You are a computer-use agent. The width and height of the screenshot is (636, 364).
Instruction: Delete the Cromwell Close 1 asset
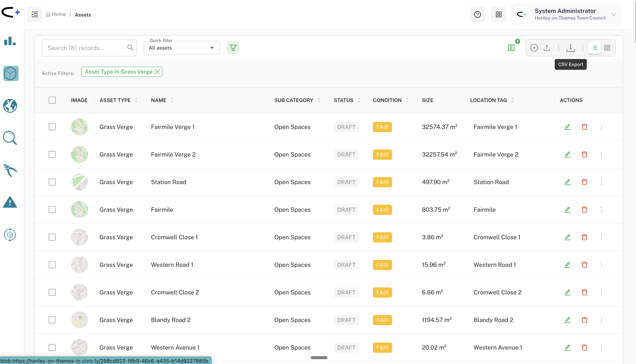584,237
